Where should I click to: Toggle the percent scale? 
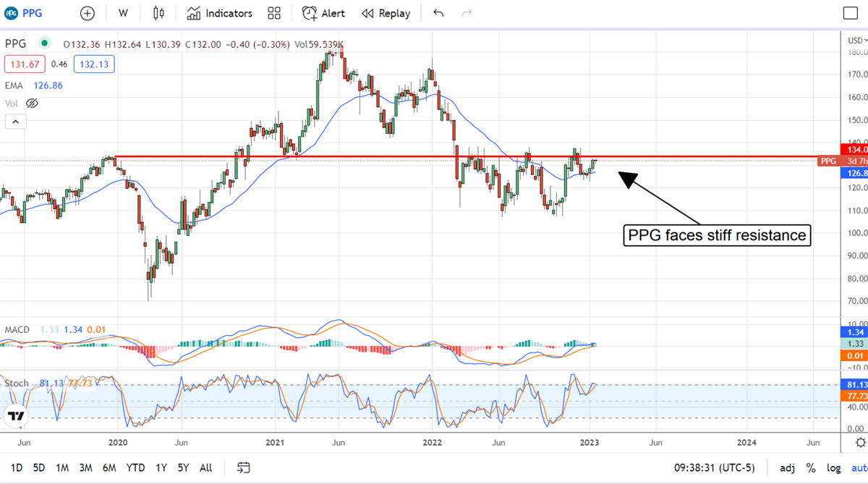[x=811, y=467]
